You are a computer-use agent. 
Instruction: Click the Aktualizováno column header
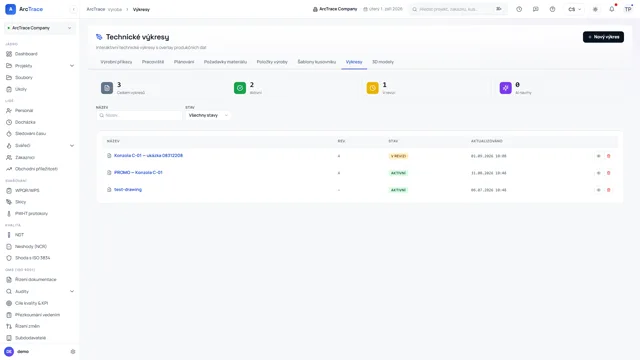(487, 141)
